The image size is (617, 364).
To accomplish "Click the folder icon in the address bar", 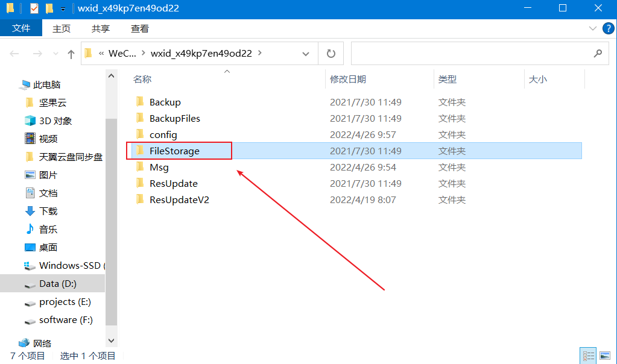I will coord(89,53).
